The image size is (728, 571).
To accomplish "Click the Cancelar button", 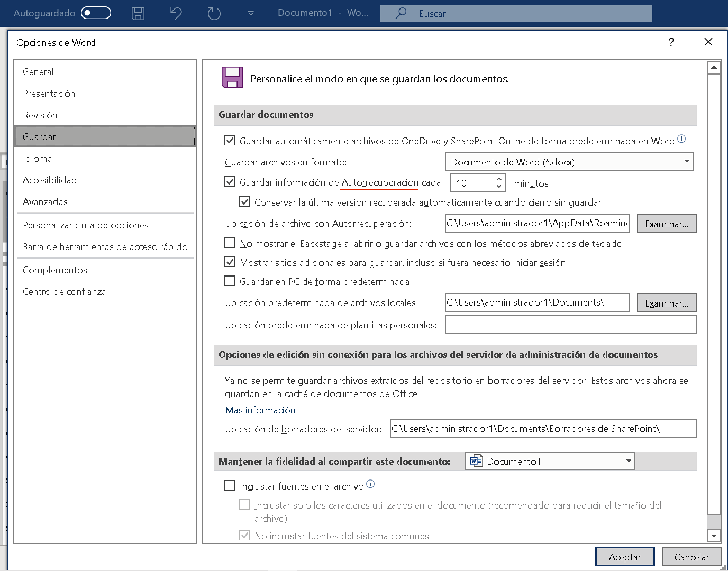I will click(692, 557).
